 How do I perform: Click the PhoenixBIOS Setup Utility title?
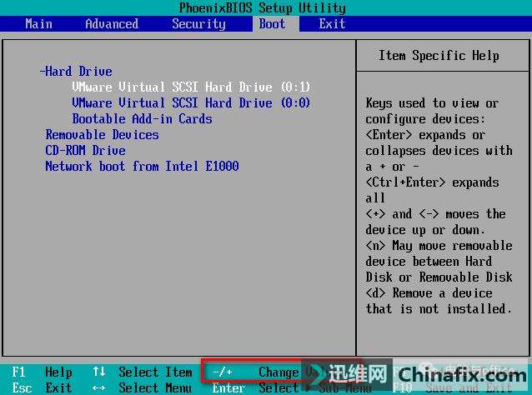point(263,7)
